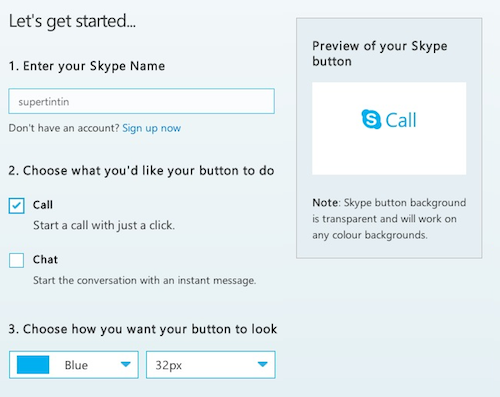The height and width of the screenshot is (397, 500).
Task: Click the Skype logo icon in preview
Action: click(x=371, y=119)
